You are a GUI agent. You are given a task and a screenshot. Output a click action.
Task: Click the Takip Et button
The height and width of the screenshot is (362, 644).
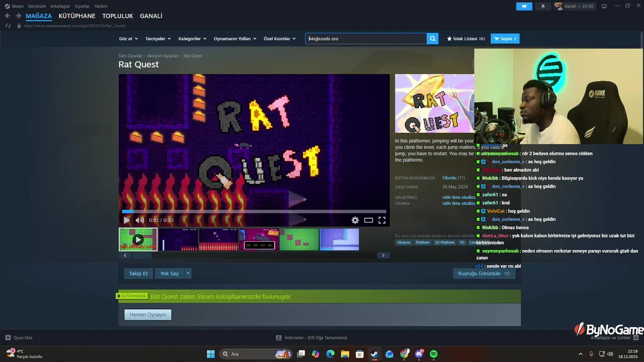tap(138, 274)
